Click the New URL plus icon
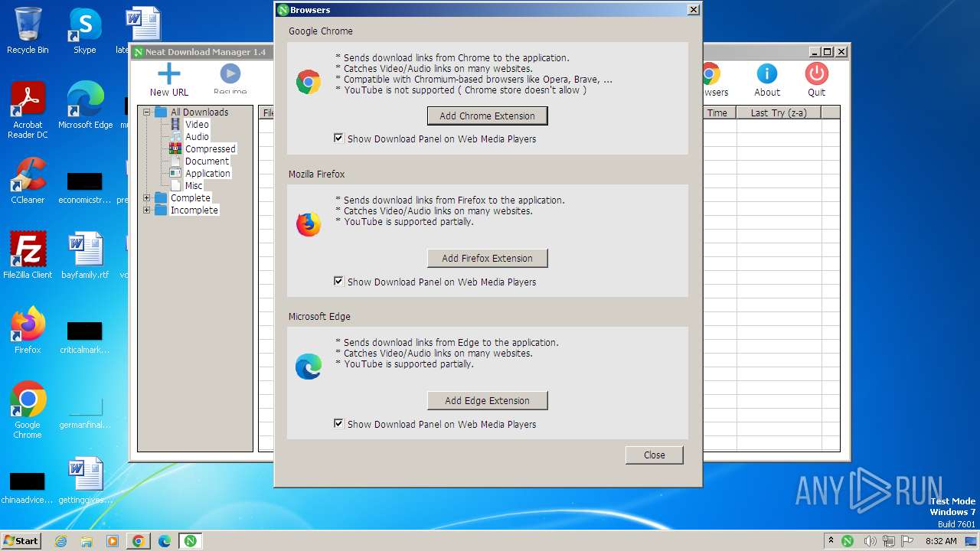Image resolution: width=980 pixels, height=551 pixels. pos(168,74)
